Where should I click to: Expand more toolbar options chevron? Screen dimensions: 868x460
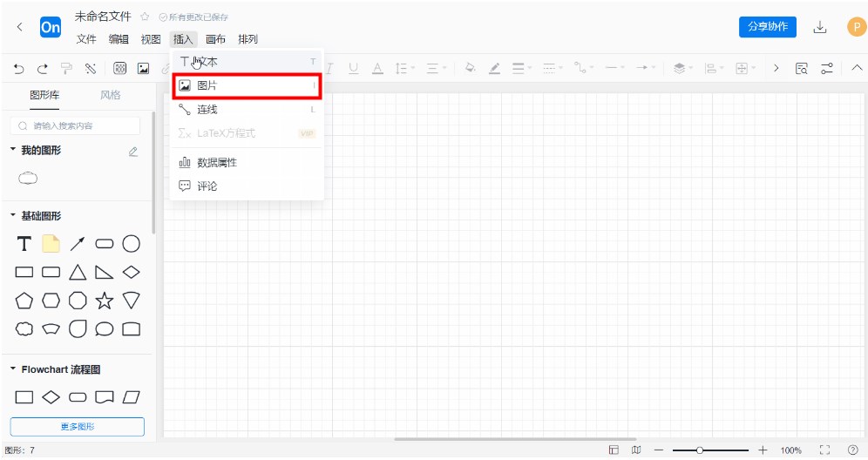(776, 68)
